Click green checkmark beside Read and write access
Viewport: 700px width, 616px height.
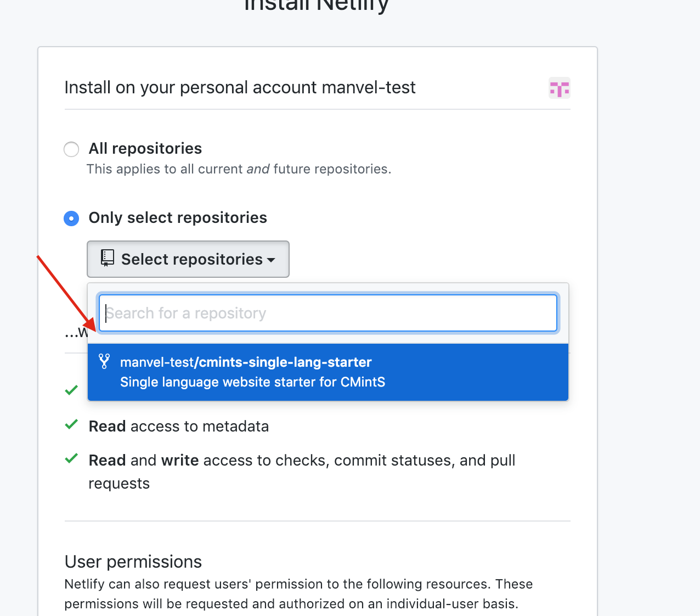pyautogui.click(x=71, y=459)
